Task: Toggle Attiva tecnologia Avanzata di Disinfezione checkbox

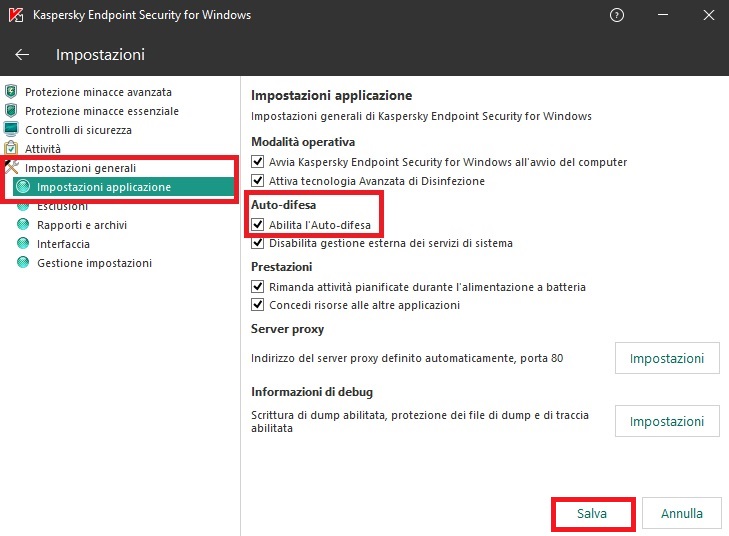Action: click(258, 180)
